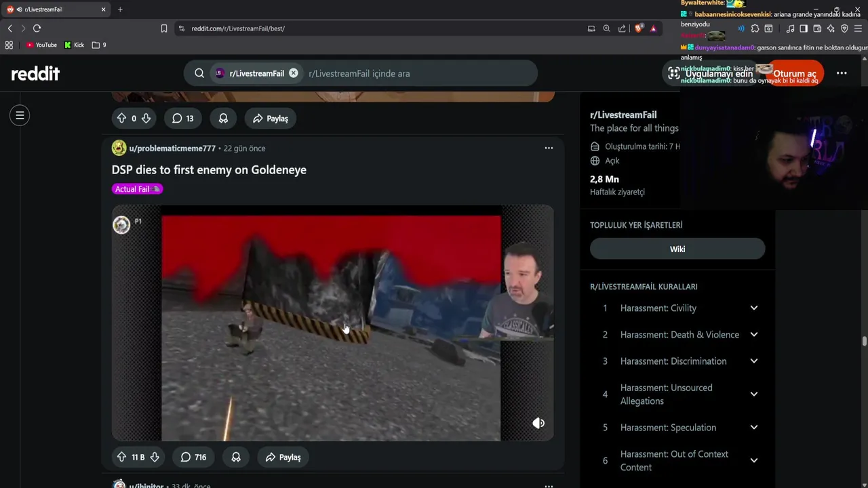Image resolution: width=868 pixels, height=488 pixels.
Task: Open the apps grid icon in bookmarks bar
Action: 9,45
